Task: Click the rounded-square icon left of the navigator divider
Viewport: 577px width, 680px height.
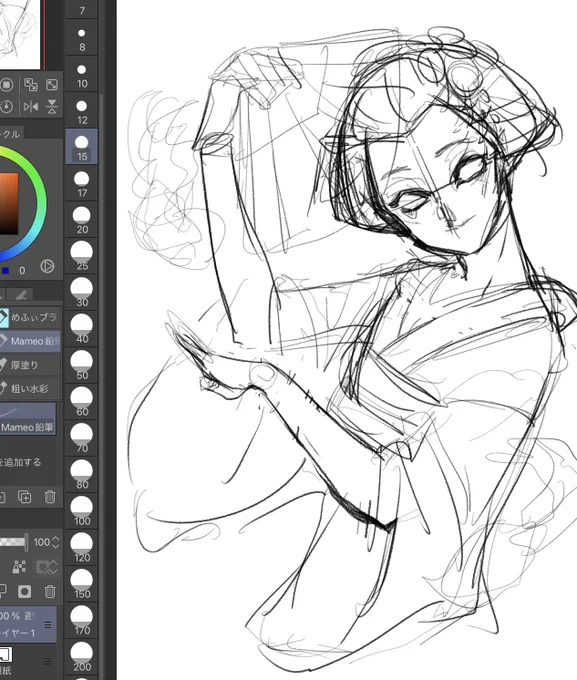Action: (x=7, y=85)
